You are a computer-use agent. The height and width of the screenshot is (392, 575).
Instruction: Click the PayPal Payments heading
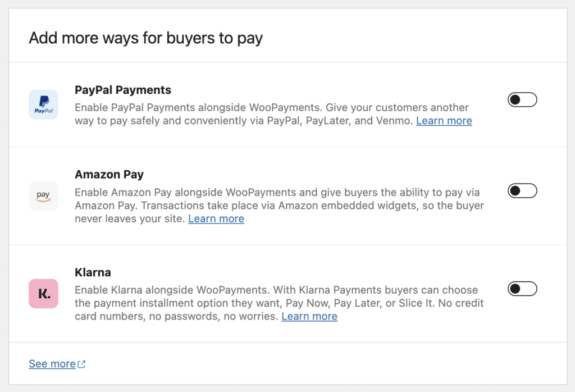click(123, 90)
